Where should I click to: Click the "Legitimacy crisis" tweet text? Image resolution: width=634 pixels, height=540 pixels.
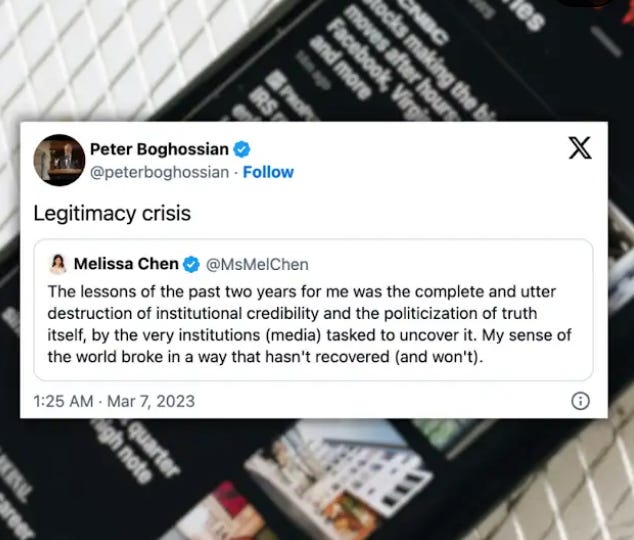click(x=112, y=213)
